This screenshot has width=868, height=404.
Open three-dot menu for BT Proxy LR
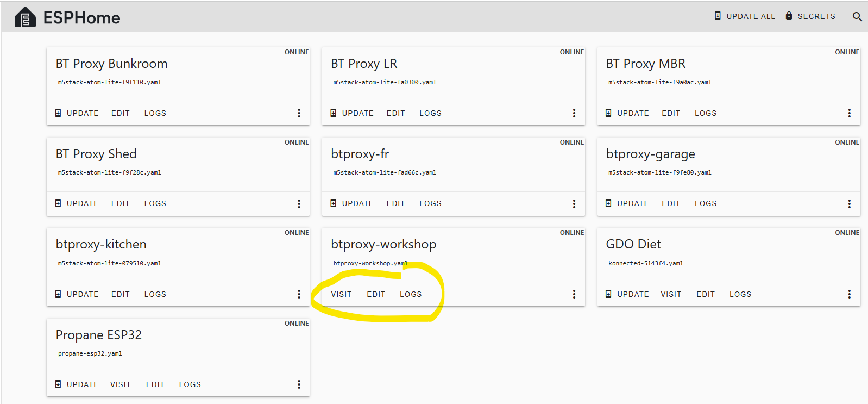(574, 113)
